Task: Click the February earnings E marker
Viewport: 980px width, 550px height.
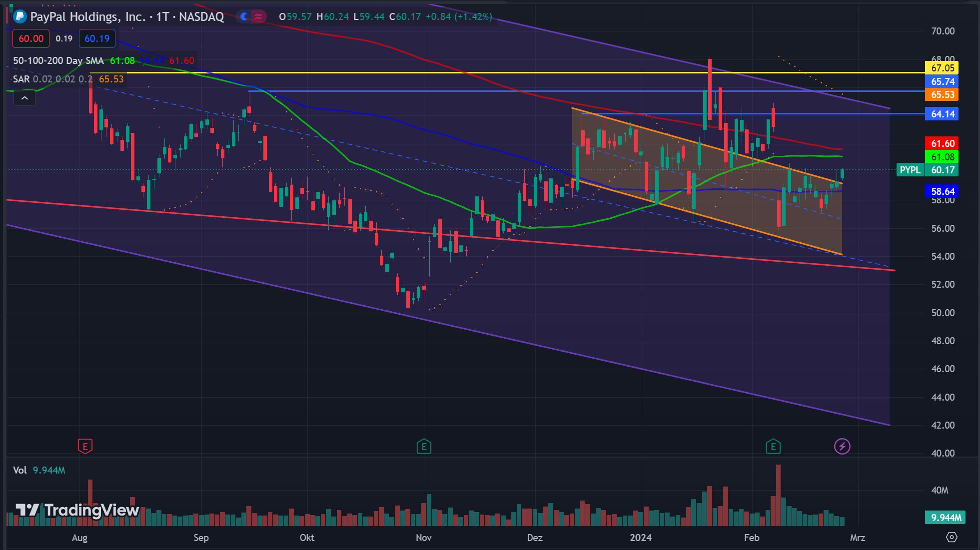Action: tap(773, 446)
